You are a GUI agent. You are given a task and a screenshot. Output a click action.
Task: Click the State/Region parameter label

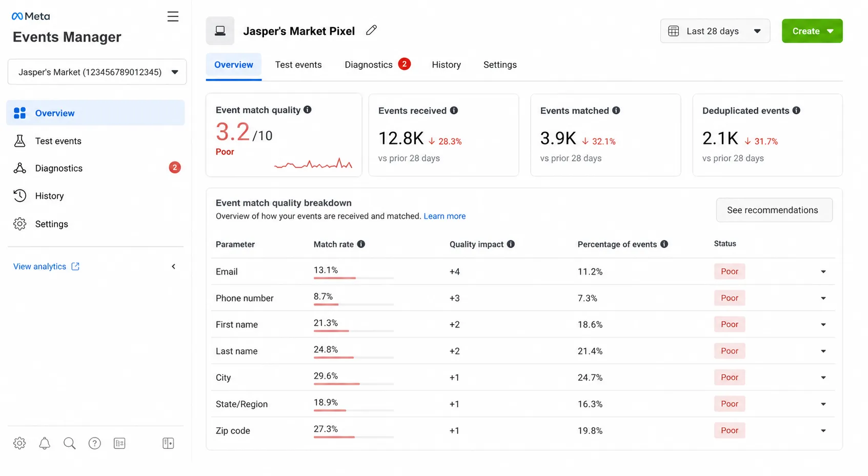click(241, 404)
